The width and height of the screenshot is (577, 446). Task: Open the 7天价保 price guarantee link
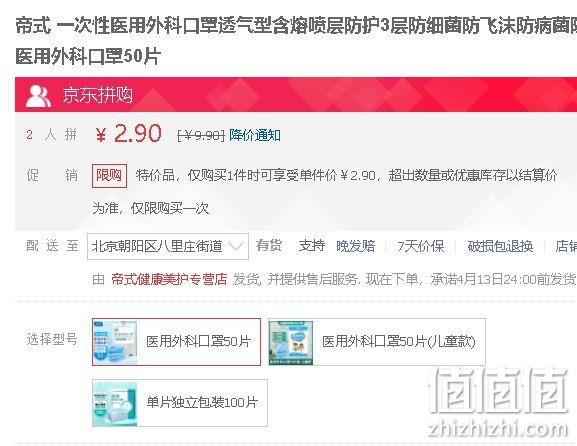[x=421, y=246]
